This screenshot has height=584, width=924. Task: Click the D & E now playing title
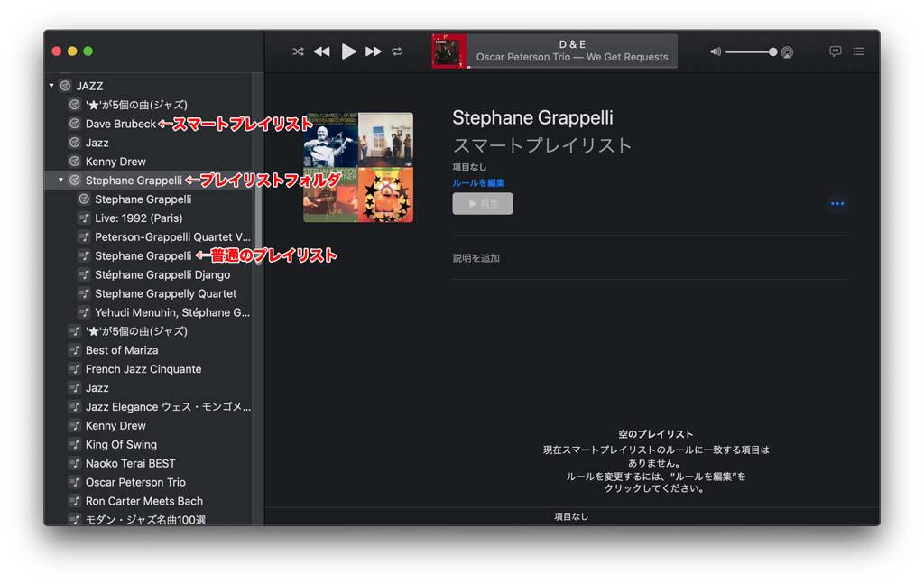click(x=572, y=44)
